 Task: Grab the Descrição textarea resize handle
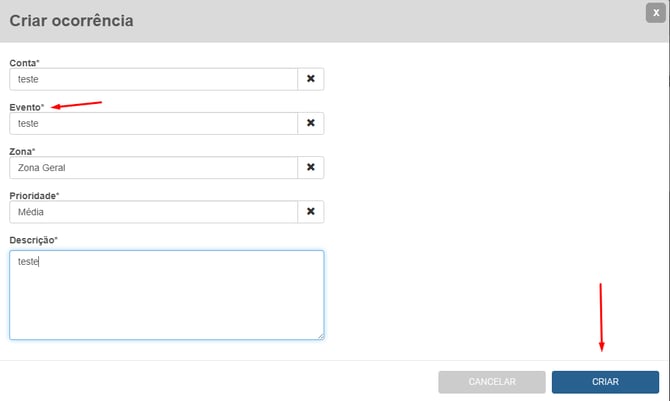pos(320,336)
